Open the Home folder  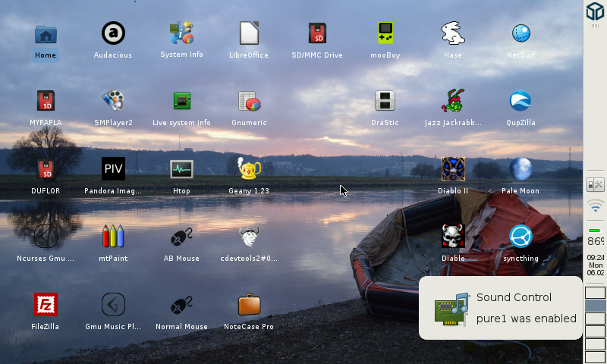click(46, 34)
